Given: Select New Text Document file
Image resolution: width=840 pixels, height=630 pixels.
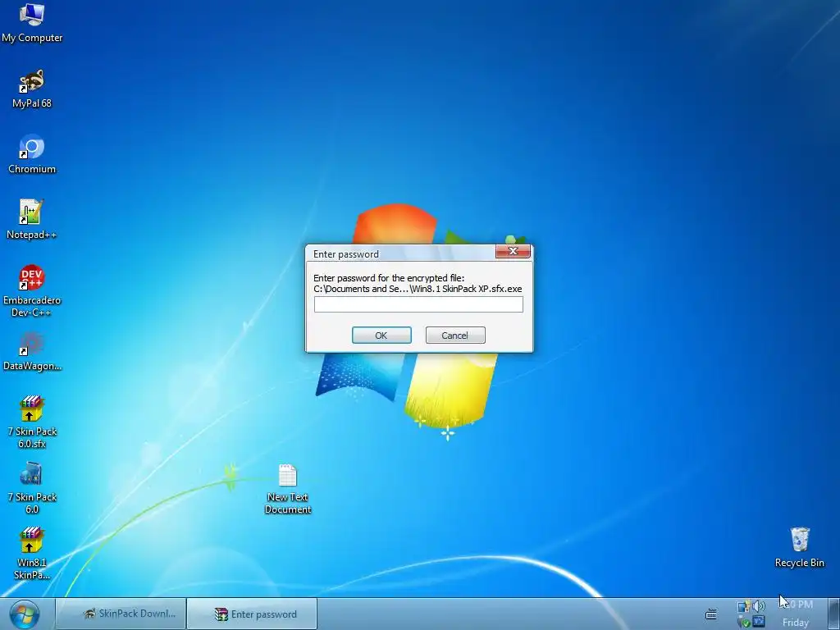Looking at the screenshot, I should click(x=288, y=489).
